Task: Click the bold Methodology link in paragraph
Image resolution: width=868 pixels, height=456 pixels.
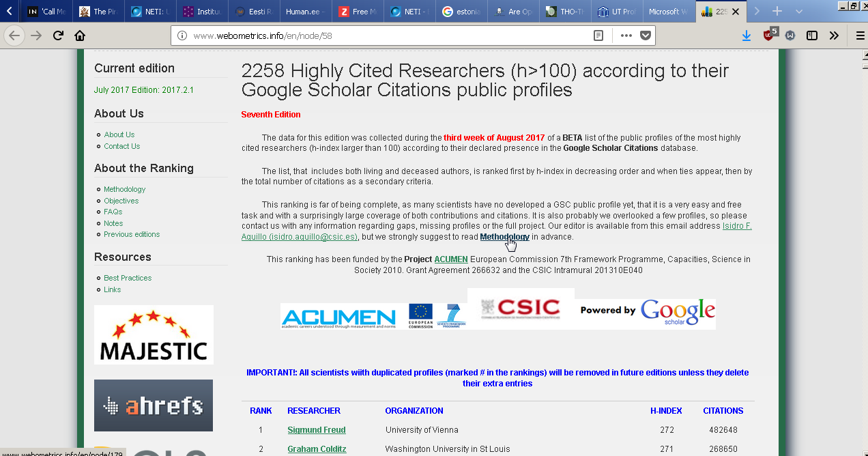Action: click(x=504, y=237)
